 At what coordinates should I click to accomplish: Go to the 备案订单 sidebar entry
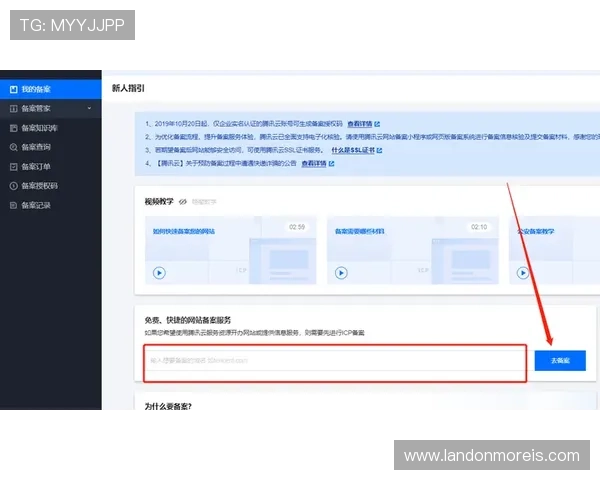pos(51,167)
